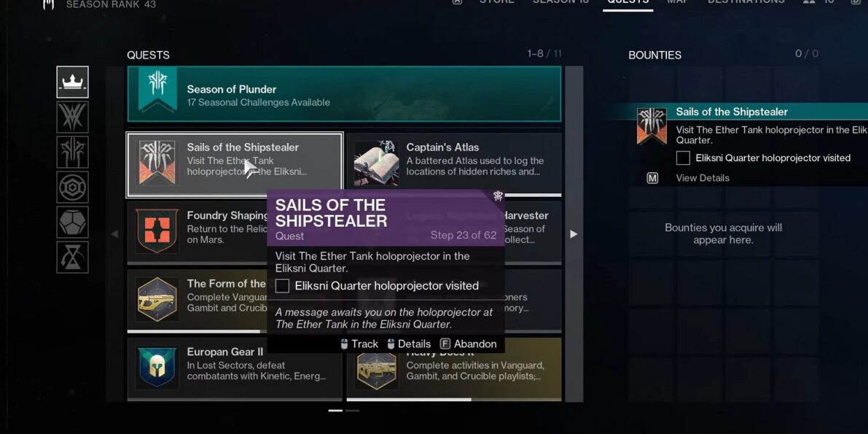
Task: Open the Europan Gear II helmet icon
Action: click(157, 368)
